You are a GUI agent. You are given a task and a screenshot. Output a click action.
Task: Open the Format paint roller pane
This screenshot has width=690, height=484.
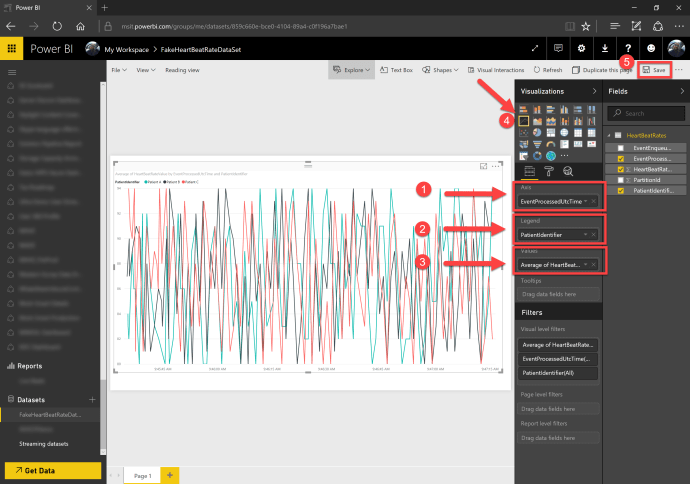[549, 171]
